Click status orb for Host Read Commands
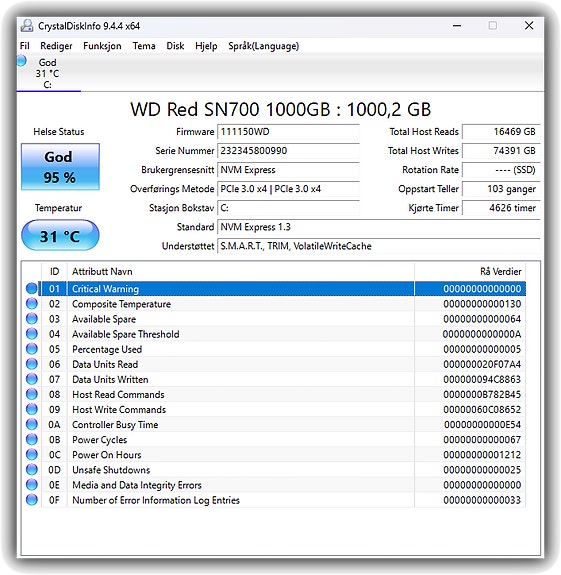The width and height of the screenshot is (561, 575). (x=32, y=394)
